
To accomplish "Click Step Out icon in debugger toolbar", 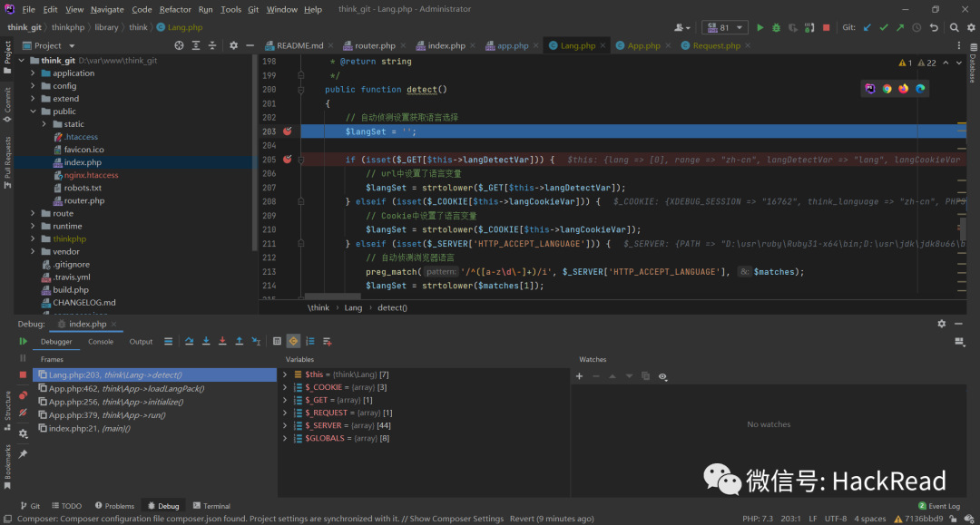I will (x=240, y=342).
